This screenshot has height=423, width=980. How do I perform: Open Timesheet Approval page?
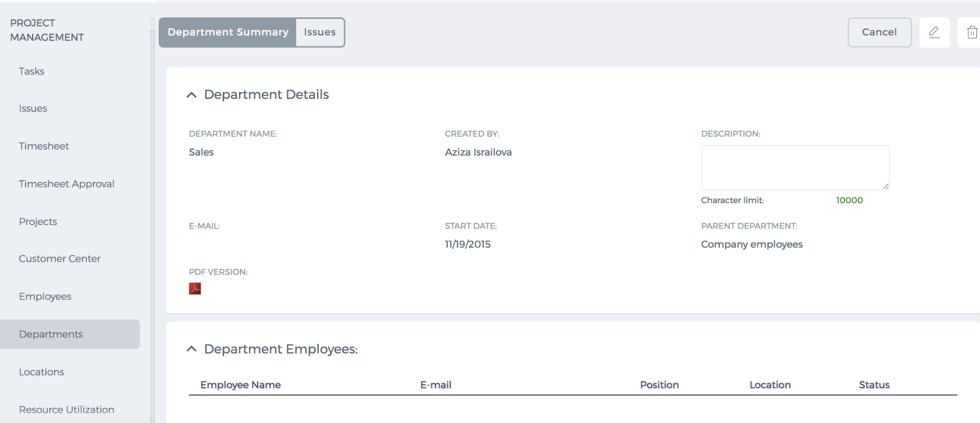click(66, 184)
